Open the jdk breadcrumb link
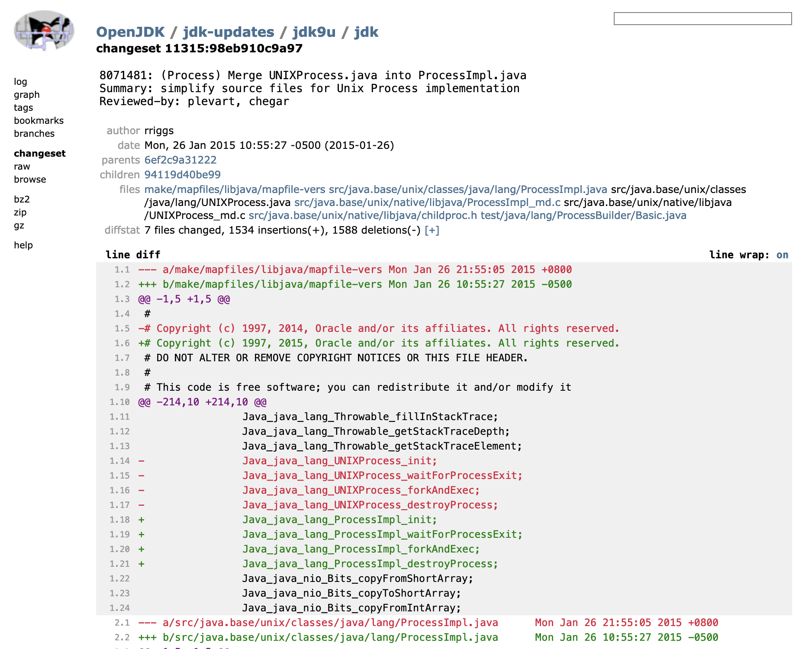This screenshot has width=812, height=649. point(366,32)
